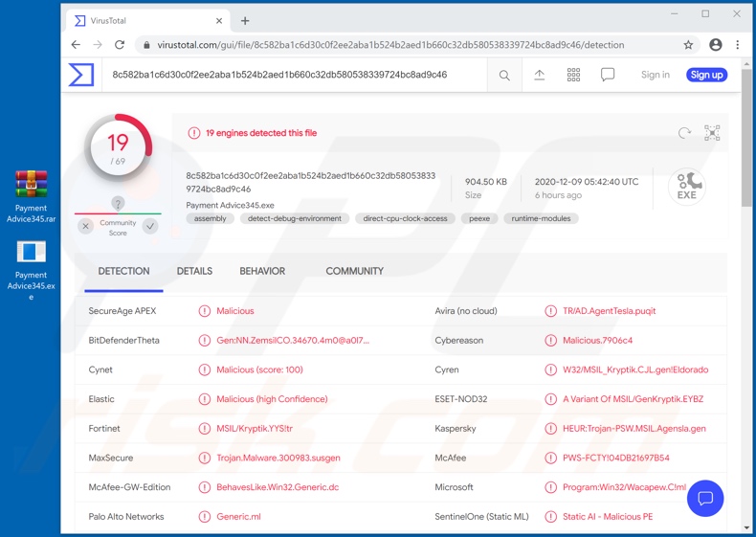Click the Malicious (score: 100) Cynet result

(259, 370)
